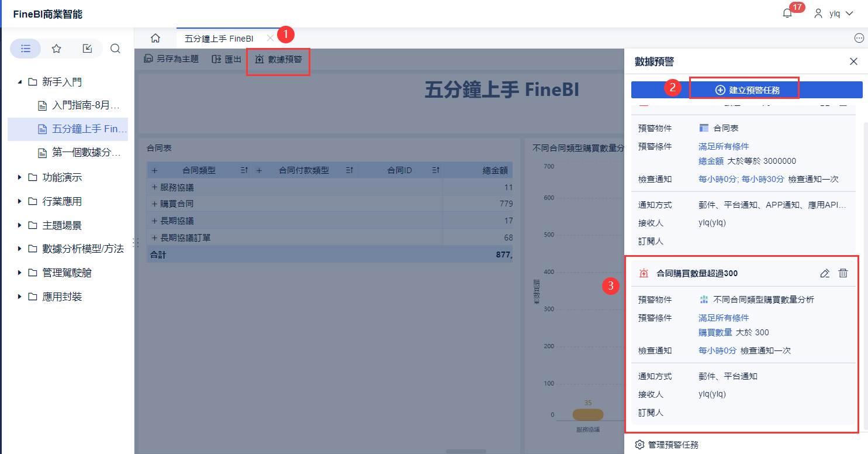
Task: Close the 數據預警 panel
Action: (x=853, y=61)
